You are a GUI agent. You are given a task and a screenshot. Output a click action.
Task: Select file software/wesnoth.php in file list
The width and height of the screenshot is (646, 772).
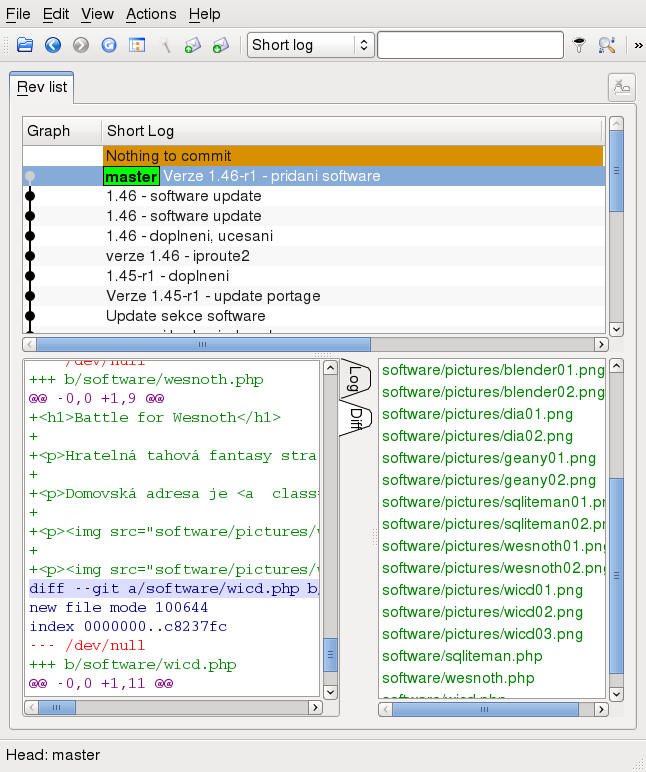click(x=458, y=678)
